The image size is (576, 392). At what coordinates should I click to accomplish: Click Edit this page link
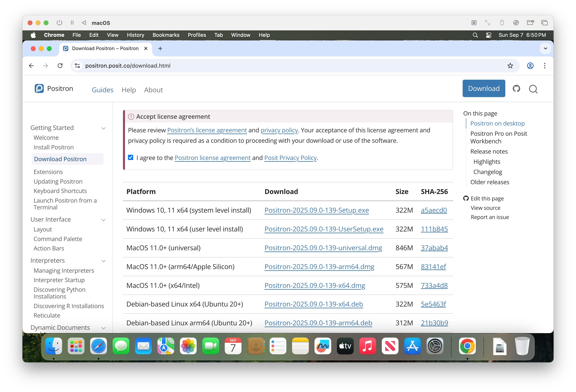coord(487,198)
